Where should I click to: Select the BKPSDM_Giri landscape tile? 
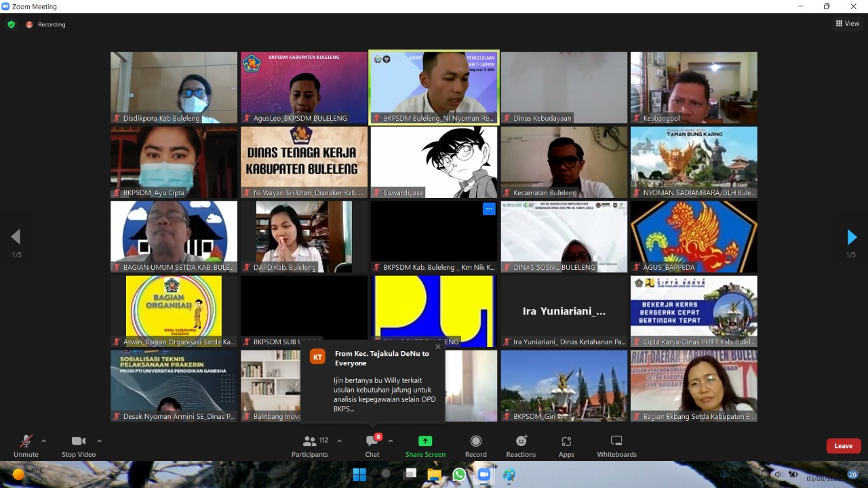564,386
